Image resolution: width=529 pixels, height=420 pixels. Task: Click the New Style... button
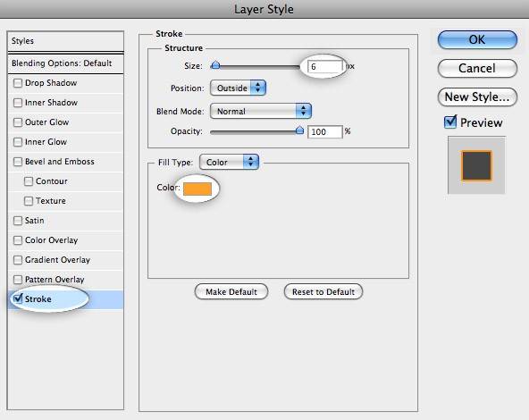point(477,97)
